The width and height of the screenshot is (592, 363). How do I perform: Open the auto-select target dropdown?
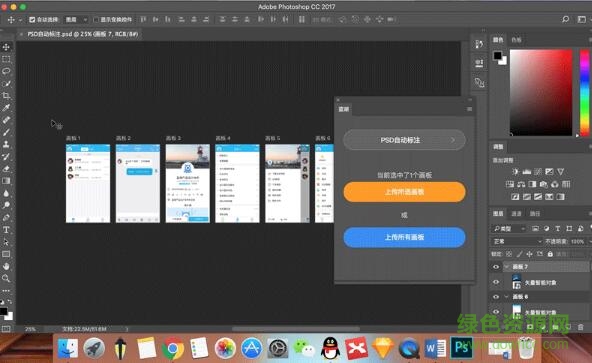point(76,19)
